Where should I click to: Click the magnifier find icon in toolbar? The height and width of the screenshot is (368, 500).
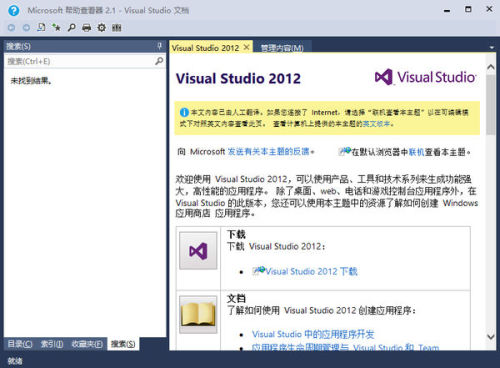pyautogui.click(x=71, y=27)
